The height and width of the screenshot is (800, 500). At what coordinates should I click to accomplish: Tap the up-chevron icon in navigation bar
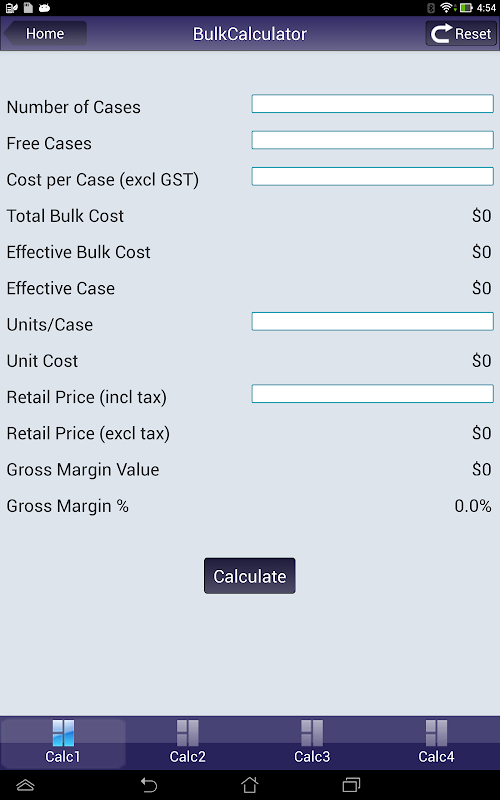click(25, 785)
